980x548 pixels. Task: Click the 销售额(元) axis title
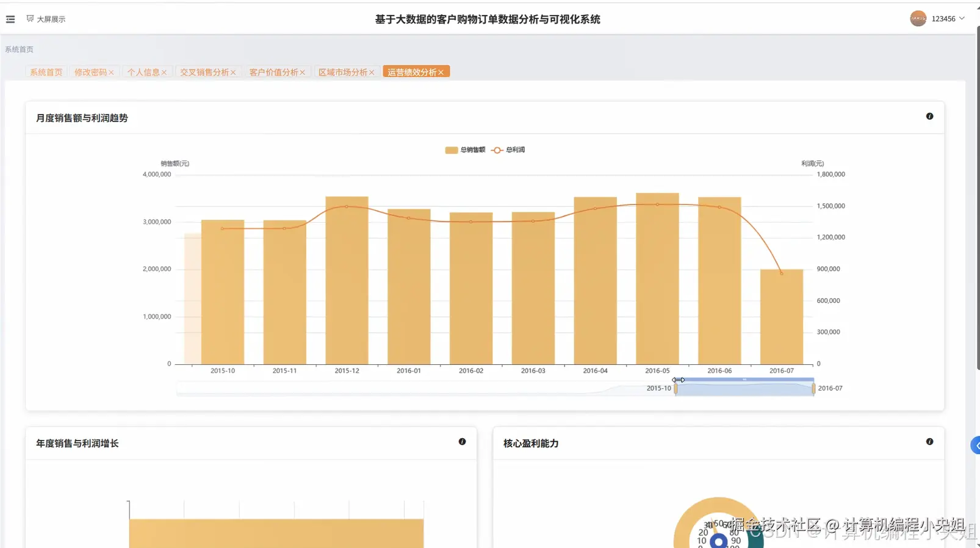175,164
